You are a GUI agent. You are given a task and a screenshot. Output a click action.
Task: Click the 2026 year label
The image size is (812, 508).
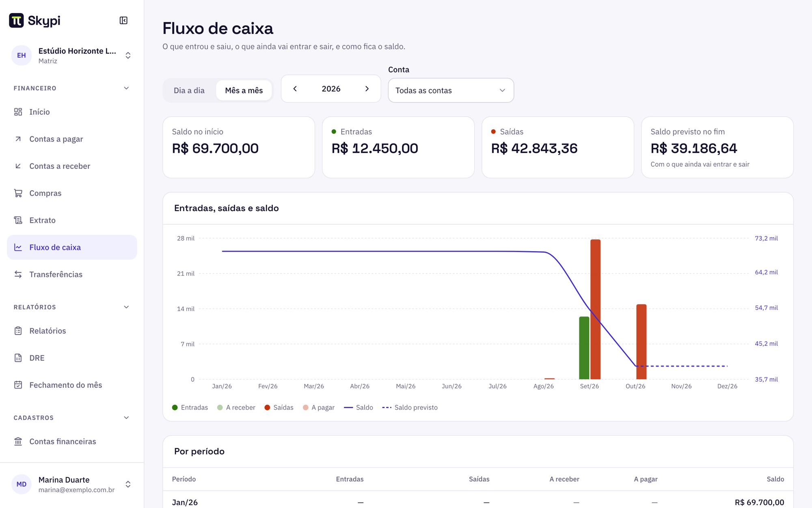click(331, 89)
